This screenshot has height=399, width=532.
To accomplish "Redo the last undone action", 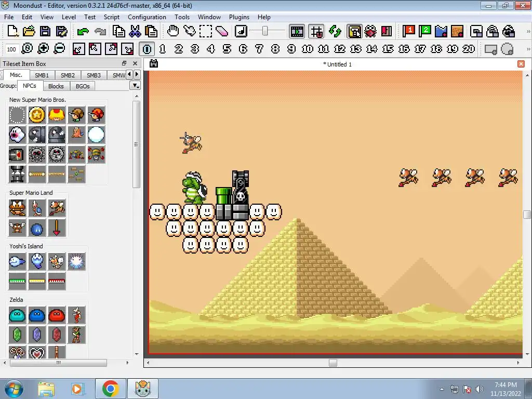I will (x=100, y=31).
